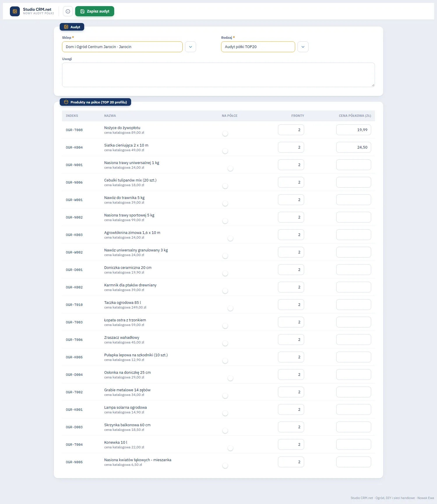Click Fronty field for Zraszacz wahadłowy
This screenshot has width=437, height=504.
(291, 340)
